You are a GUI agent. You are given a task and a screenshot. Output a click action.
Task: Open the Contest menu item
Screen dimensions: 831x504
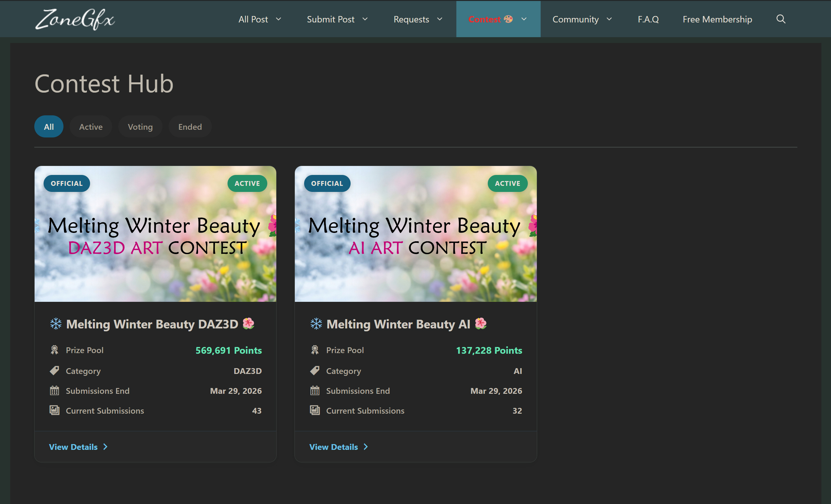484,19
